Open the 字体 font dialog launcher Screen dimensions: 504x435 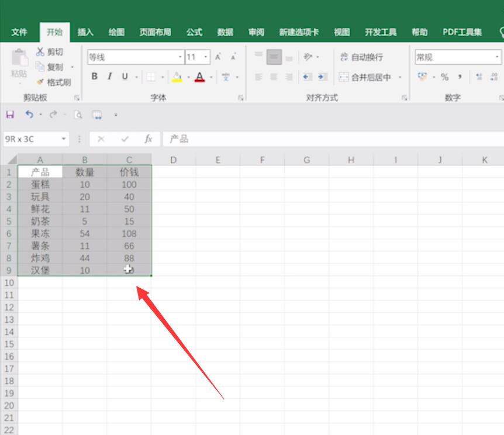241,98
